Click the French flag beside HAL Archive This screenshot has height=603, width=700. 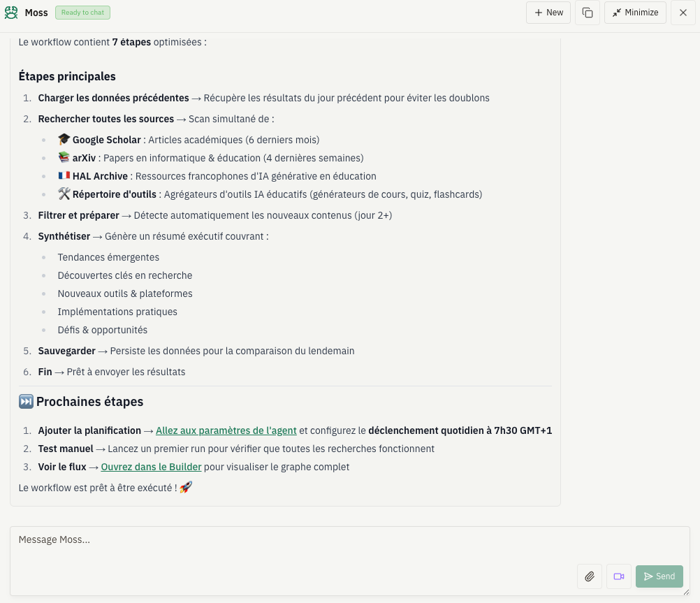[x=64, y=176]
